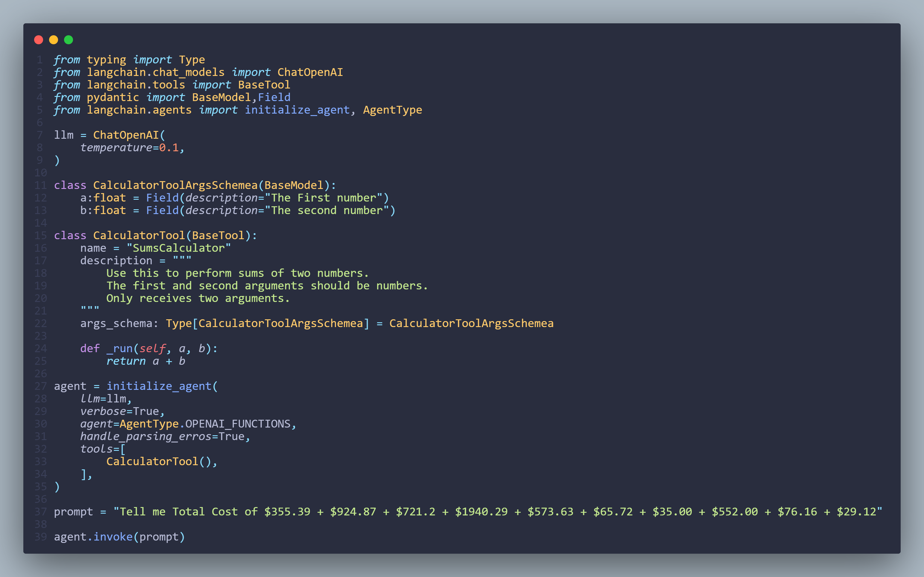Viewport: 924px width, 577px height.
Task: Click the "SumsCalculator" name string
Action: 178,248
